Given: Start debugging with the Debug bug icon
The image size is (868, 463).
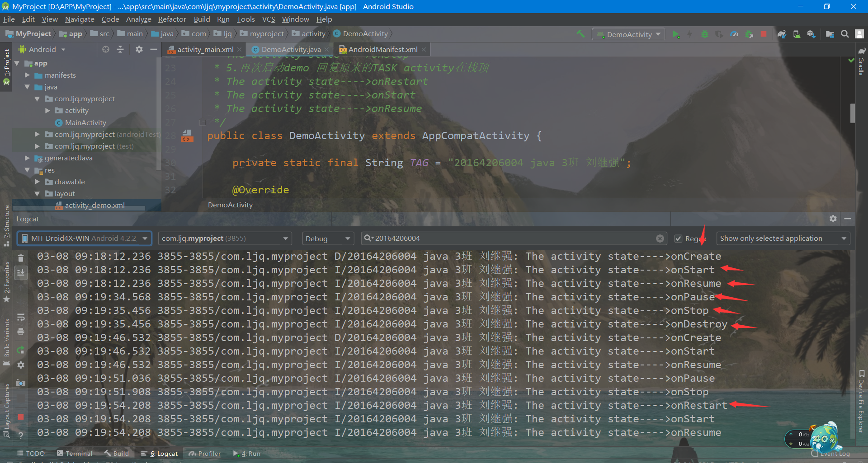Looking at the screenshot, I should tap(705, 34).
